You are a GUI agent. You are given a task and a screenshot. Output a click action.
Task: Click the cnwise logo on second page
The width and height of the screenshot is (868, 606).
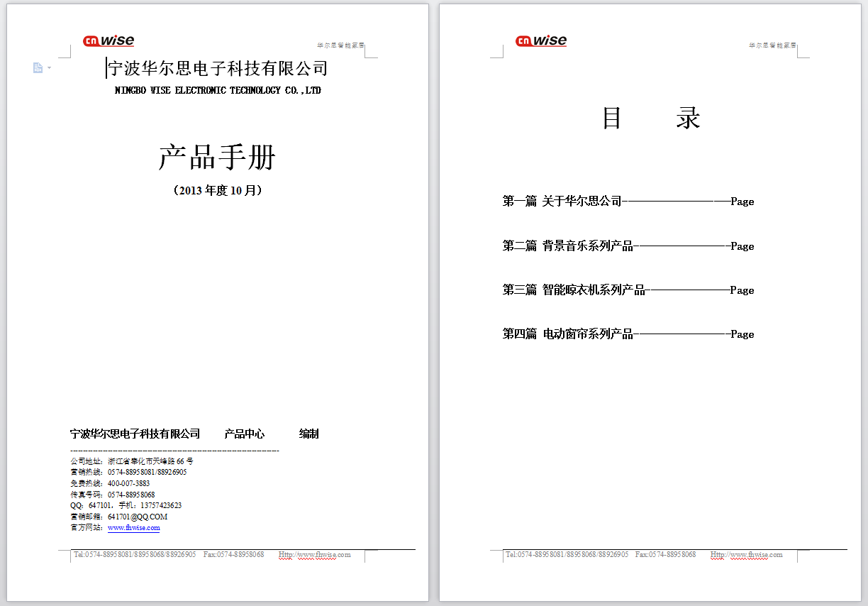(x=541, y=41)
